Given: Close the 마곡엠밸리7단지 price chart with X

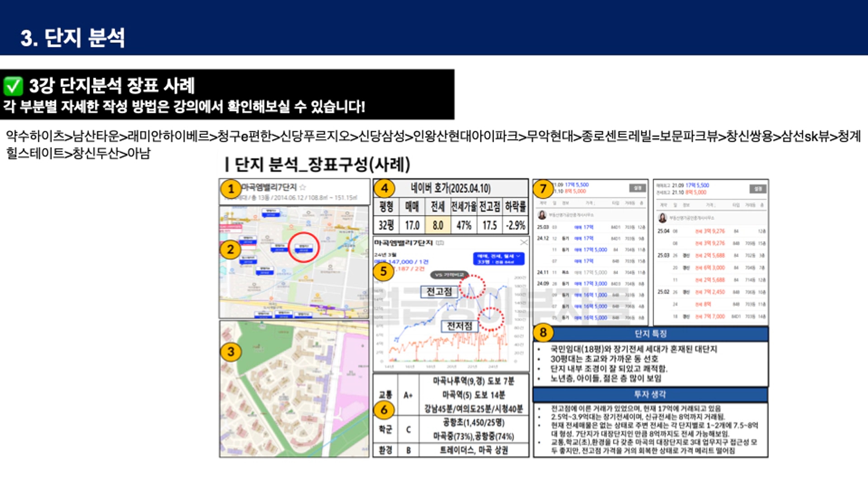Looking at the screenshot, I should tap(524, 242).
